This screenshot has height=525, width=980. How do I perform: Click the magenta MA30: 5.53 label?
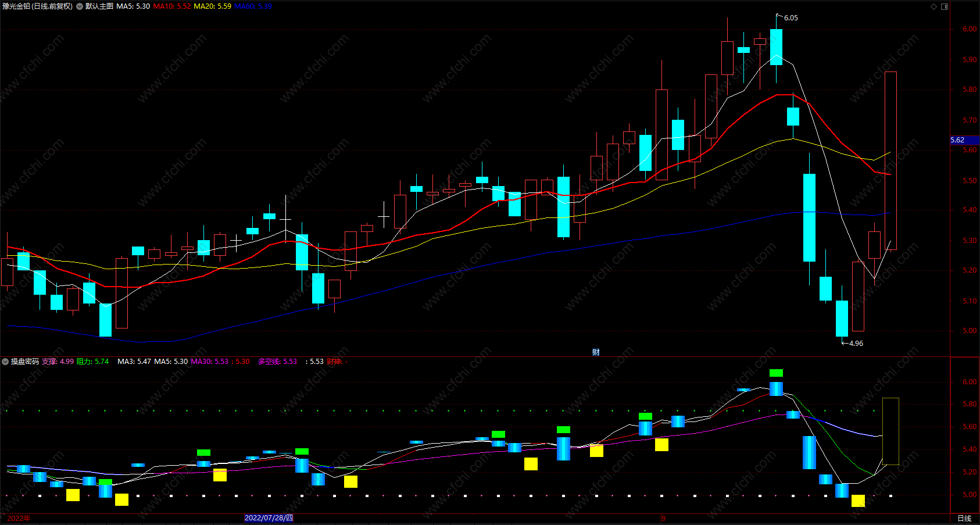210,362
